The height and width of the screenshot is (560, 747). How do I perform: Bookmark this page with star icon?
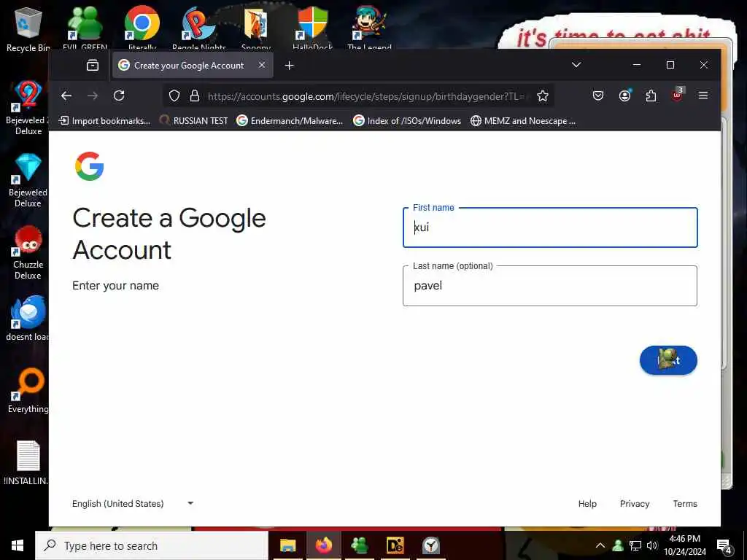pyautogui.click(x=542, y=96)
